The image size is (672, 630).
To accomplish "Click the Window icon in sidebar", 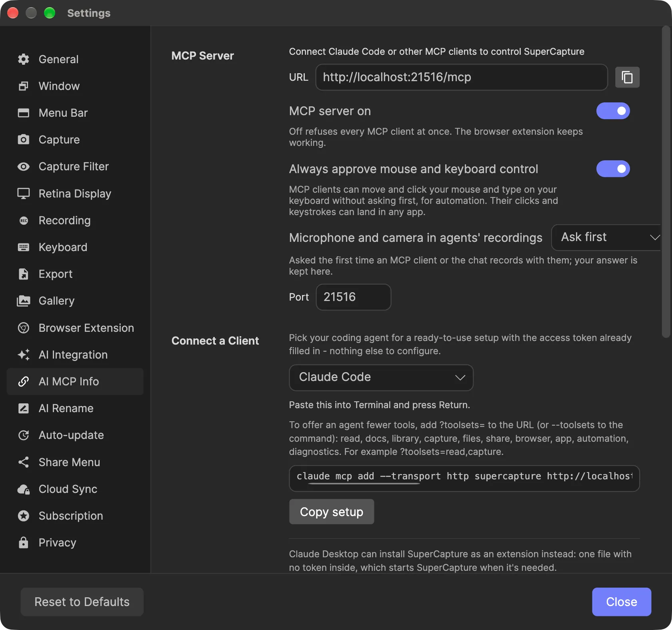I will click(x=24, y=86).
